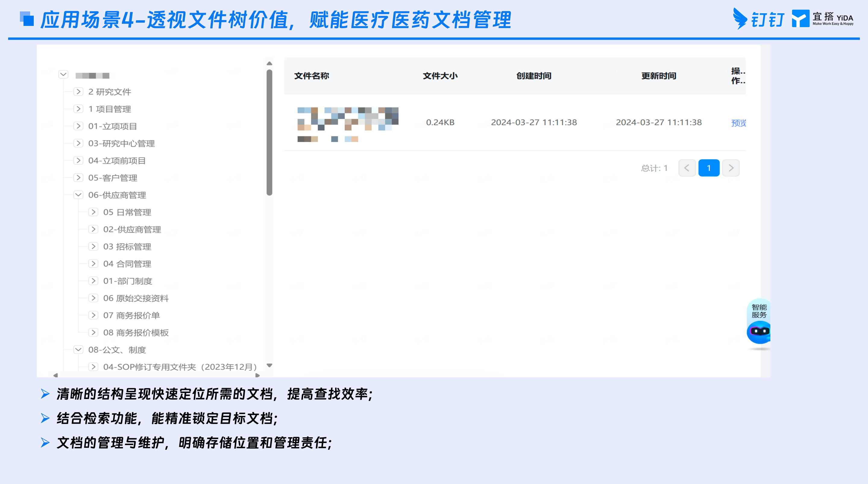This screenshot has height=484, width=868.
Task: Click the 宜搭 YiDA logo
Action: pyautogui.click(x=822, y=19)
